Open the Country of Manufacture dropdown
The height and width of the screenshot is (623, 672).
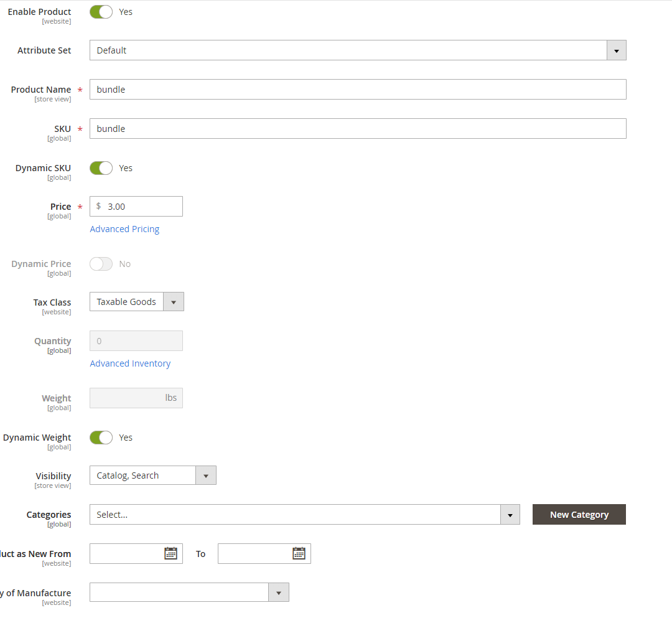[189, 593]
